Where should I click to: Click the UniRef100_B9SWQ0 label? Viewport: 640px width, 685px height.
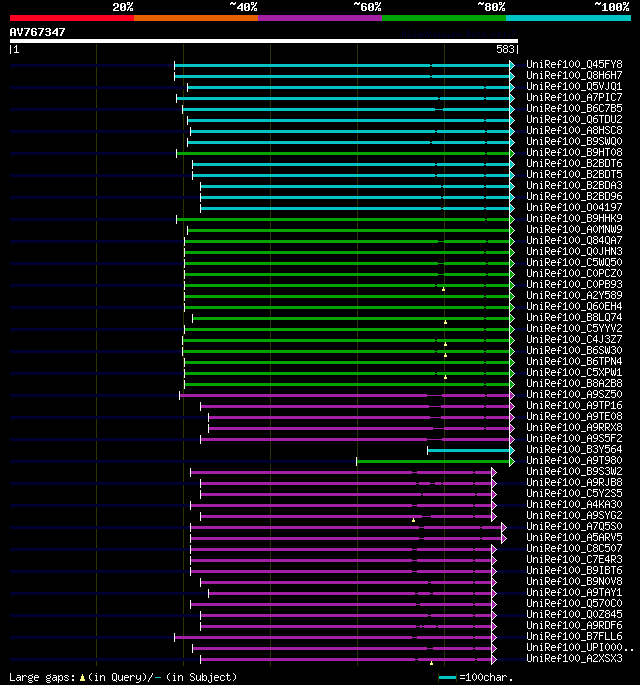tap(574, 141)
